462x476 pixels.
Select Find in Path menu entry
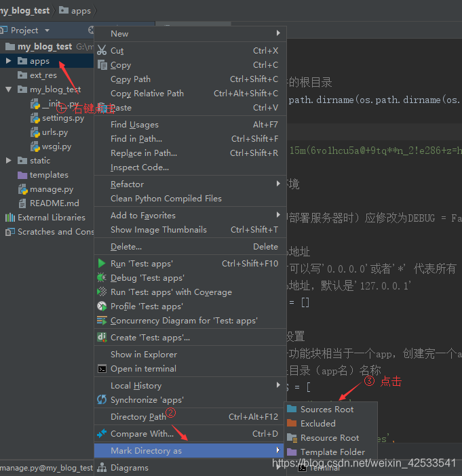[190, 139]
